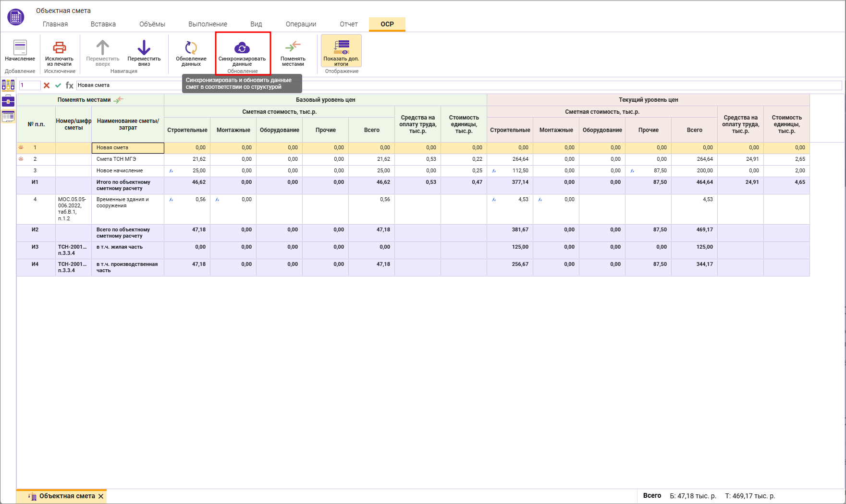Select Временные здания и сооружения cell
Viewport: 846px width, 504px height.
pos(127,203)
